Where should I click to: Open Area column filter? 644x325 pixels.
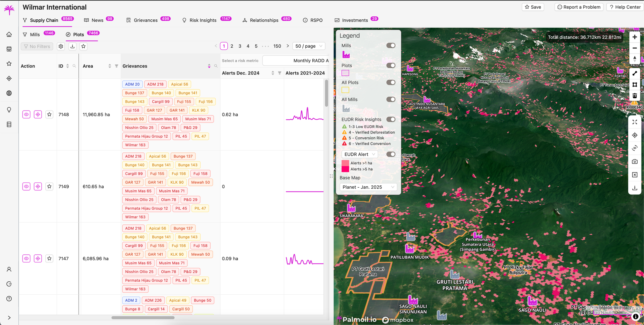117,66
